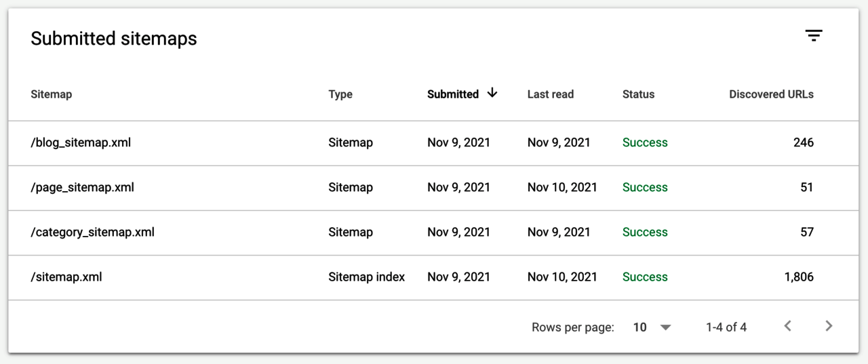Click the Sitemap index type cell
The width and height of the screenshot is (868, 364).
(x=366, y=277)
